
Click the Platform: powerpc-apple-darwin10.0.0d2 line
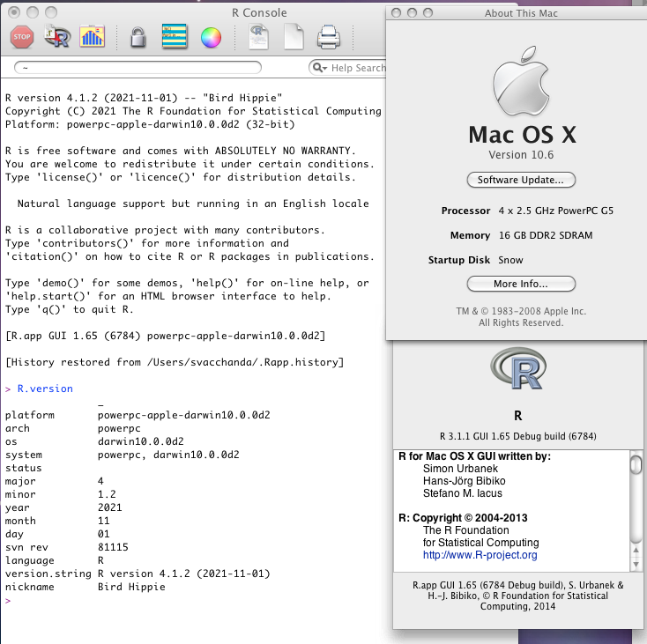pyautogui.click(x=150, y=124)
